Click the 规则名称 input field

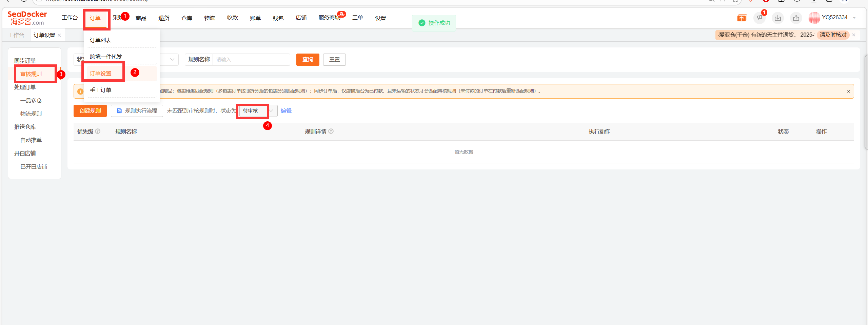coord(251,60)
